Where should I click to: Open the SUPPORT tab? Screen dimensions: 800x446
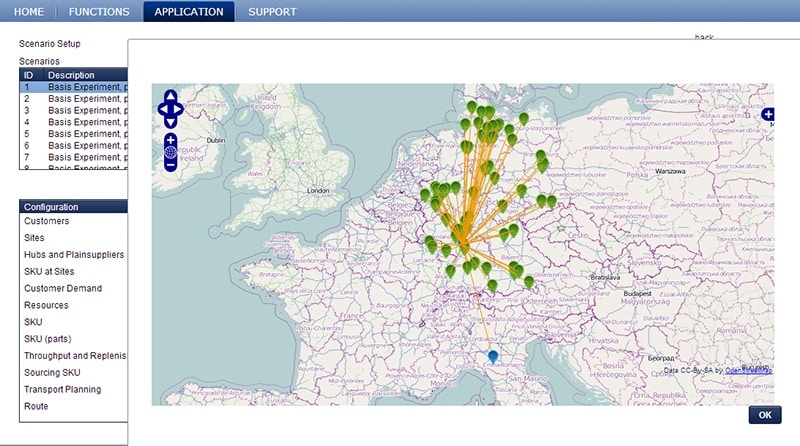(272, 12)
